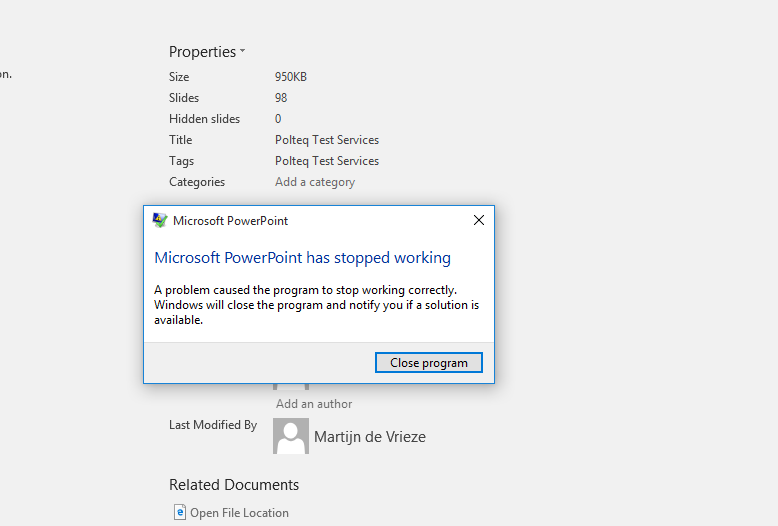The height and width of the screenshot is (526, 778).
Task: Click the Size value 950KB
Action: click(291, 77)
